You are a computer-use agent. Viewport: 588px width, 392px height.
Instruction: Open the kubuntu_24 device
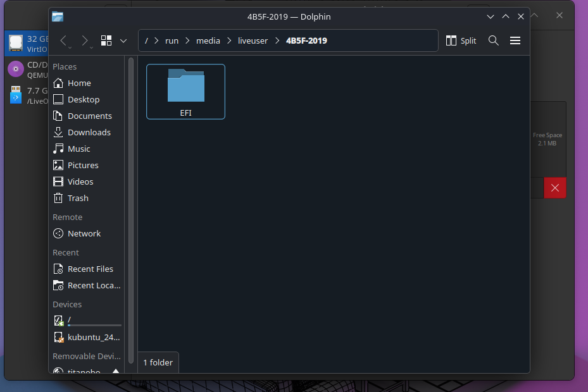pyautogui.click(x=92, y=337)
